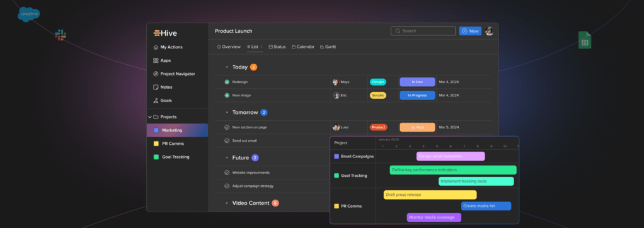644x228 pixels.
Task: Open the user profile avatar
Action: click(x=489, y=31)
